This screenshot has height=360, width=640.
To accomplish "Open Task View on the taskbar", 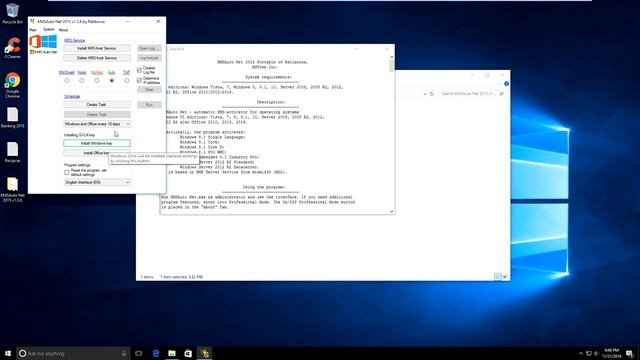I will 139,353.
